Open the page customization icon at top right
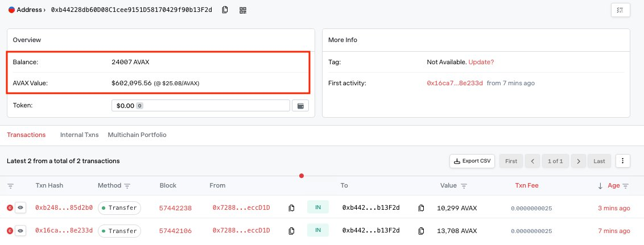Screen dimensions: 644x245 coord(620,10)
